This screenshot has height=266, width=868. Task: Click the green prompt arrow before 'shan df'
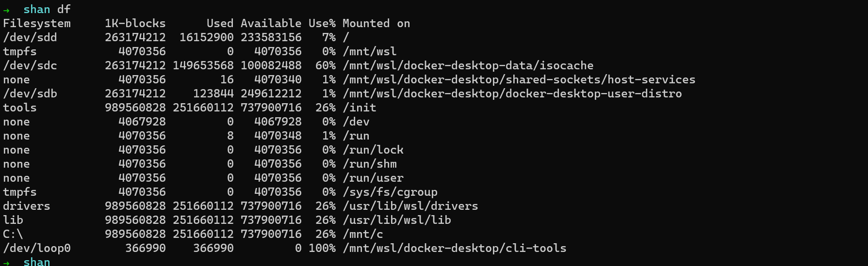[6, 10]
